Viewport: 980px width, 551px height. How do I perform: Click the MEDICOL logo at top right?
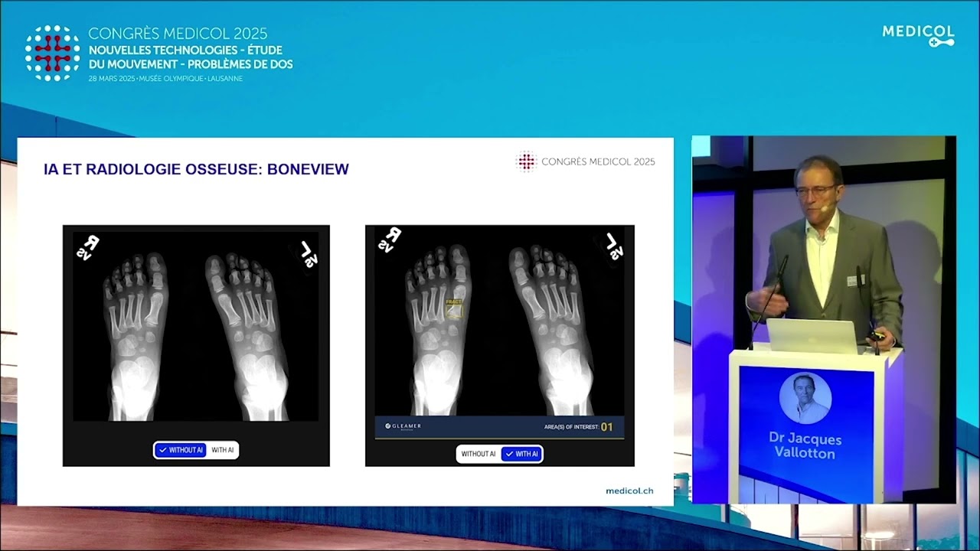(919, 35)
